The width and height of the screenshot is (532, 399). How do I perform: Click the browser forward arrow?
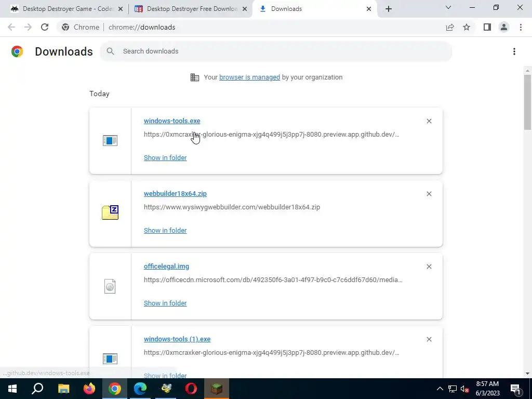click(28, 27)
